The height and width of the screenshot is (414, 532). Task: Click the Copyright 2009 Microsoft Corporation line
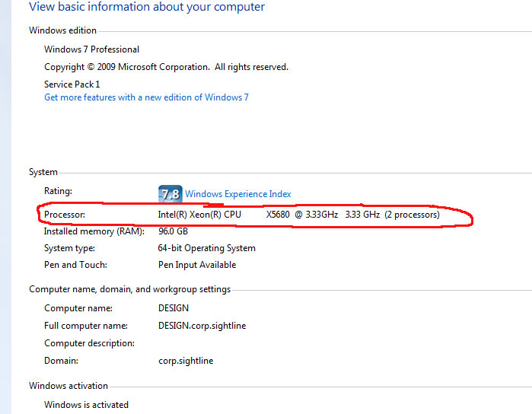(x=166, y=67)
